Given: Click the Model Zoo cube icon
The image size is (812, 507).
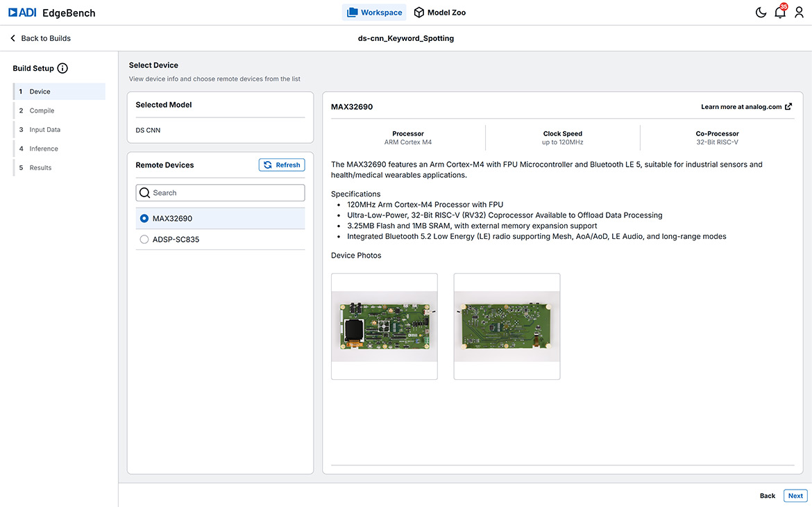Looking at the screenshot, I should click(x=419, y=13).
